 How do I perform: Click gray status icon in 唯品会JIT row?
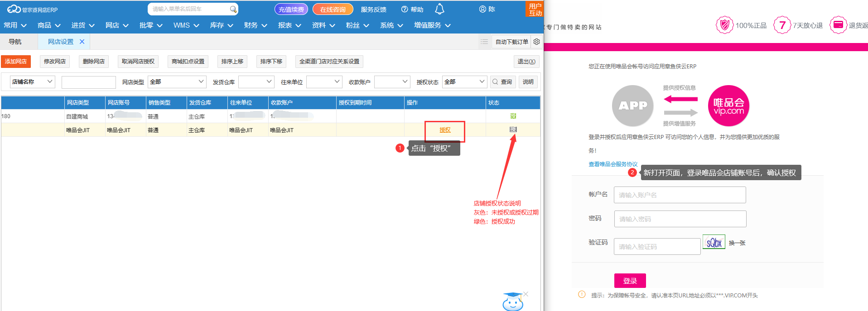(513, 130)
